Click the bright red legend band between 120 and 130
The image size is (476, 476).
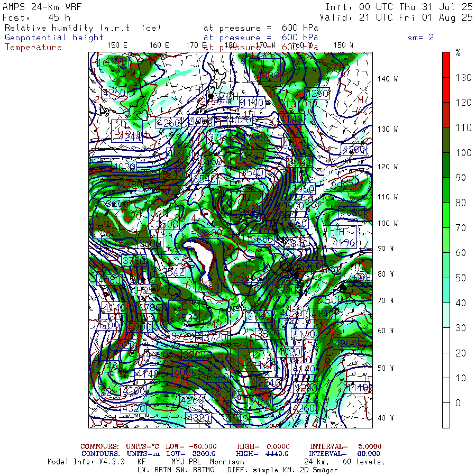pos(446,89)
